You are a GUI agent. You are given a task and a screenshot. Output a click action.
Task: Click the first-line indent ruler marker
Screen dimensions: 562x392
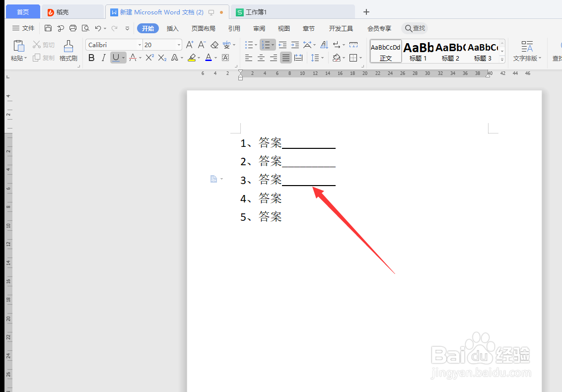[x=240, y=71]
